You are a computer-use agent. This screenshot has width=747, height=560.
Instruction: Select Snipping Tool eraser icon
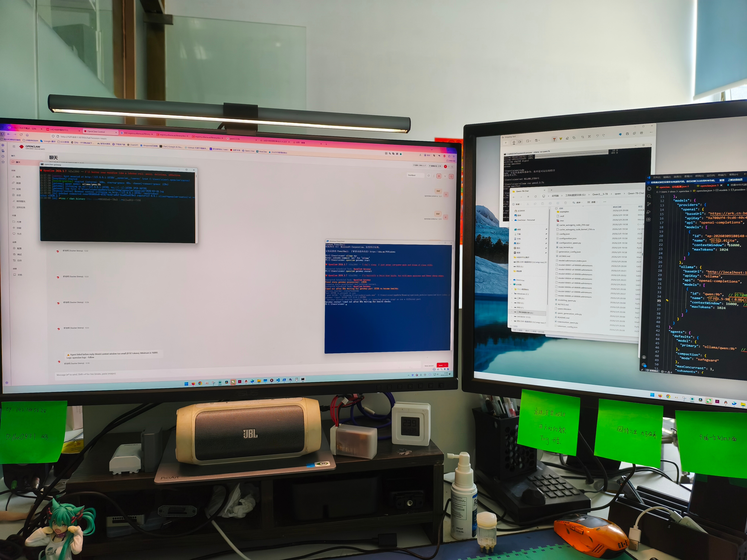pos(567,138)
